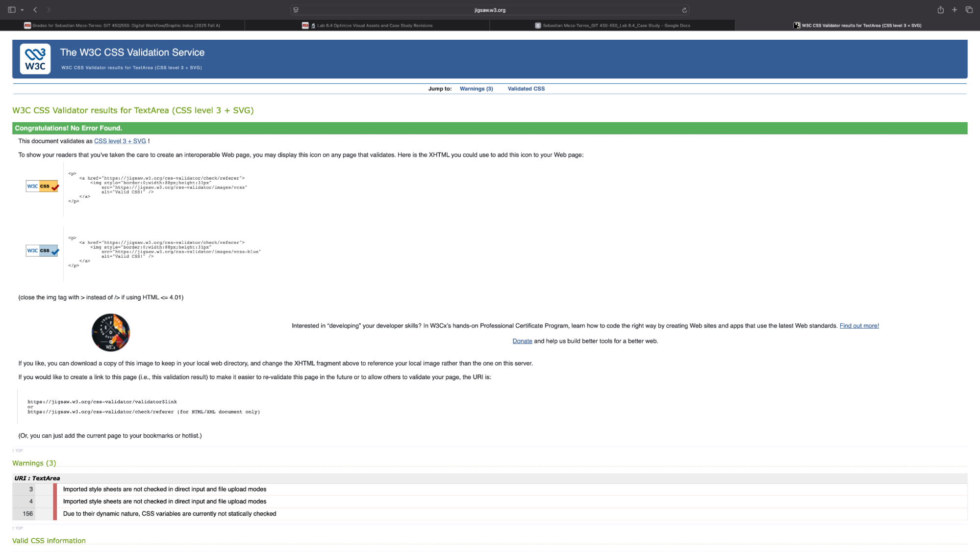Click the Share icon in the toolbar
The width and height of the screenshot is (980, 552).
tap(940, 10)
